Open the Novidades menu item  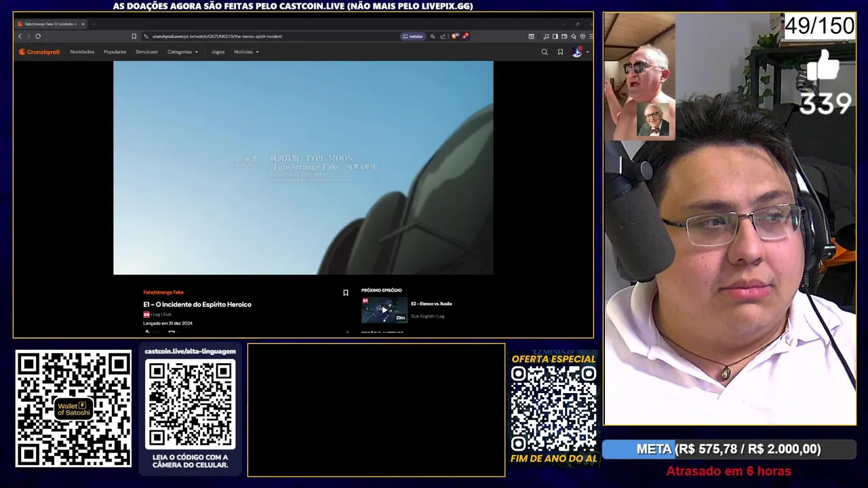point(82,52)
